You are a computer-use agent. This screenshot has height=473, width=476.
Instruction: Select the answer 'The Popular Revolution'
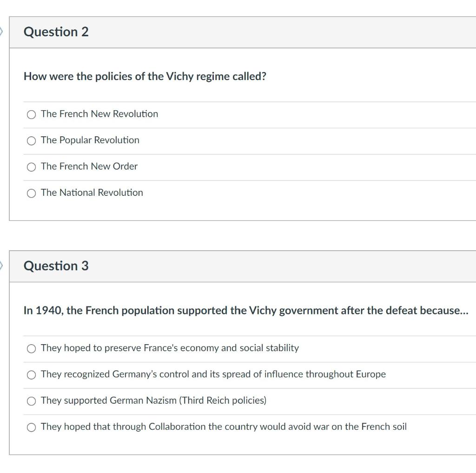pos(31,140)
